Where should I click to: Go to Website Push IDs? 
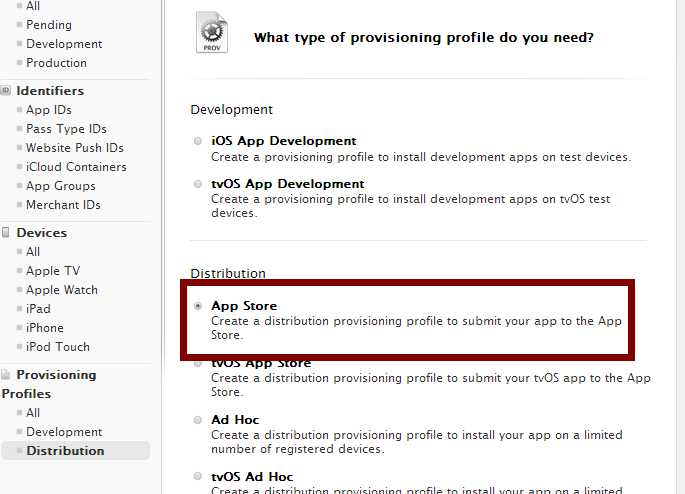click(75, 148)
